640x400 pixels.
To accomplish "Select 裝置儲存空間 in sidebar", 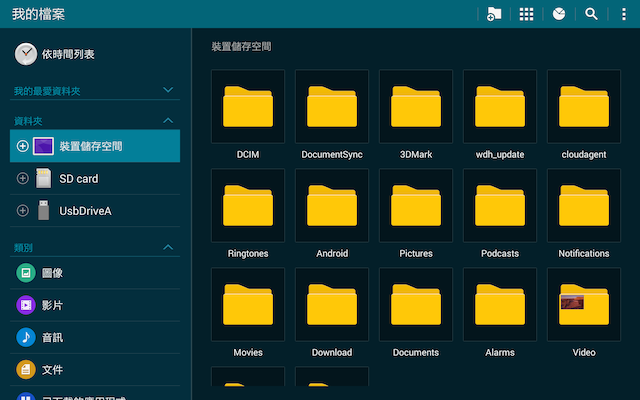I will [95, 146].
